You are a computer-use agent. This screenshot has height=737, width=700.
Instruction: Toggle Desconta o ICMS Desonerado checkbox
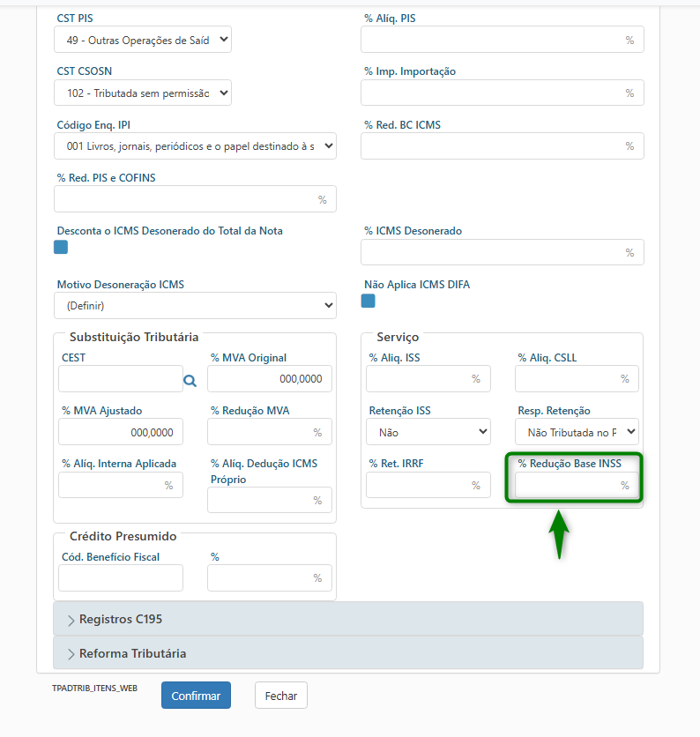pyautogui.click(x=61, y=247)
